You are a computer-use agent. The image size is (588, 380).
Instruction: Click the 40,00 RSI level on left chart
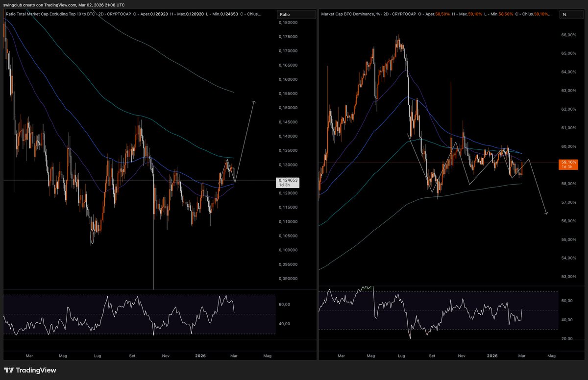285,323
